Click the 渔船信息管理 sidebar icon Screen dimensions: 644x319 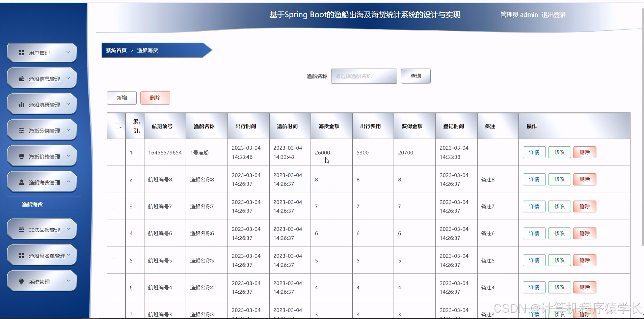point(22,78)
